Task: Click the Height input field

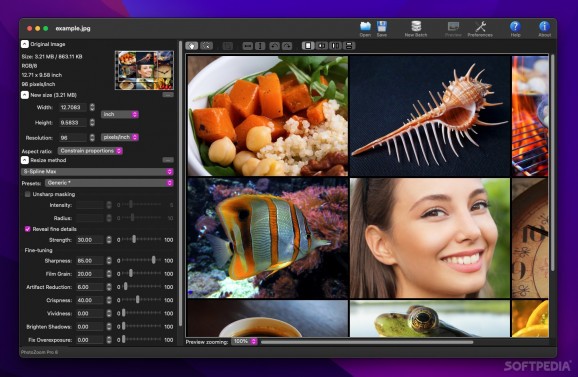Action: point(73,122)
